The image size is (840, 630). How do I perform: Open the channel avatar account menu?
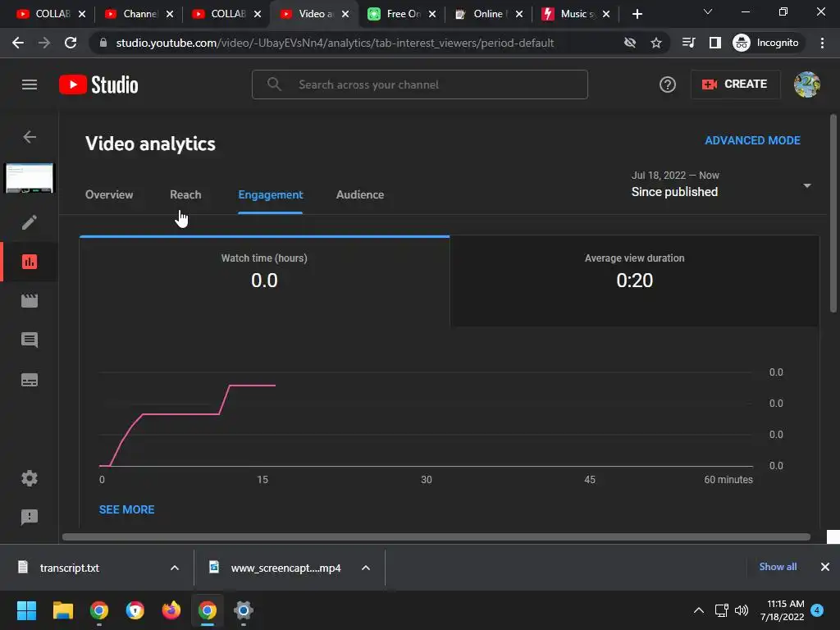(807, 84)
